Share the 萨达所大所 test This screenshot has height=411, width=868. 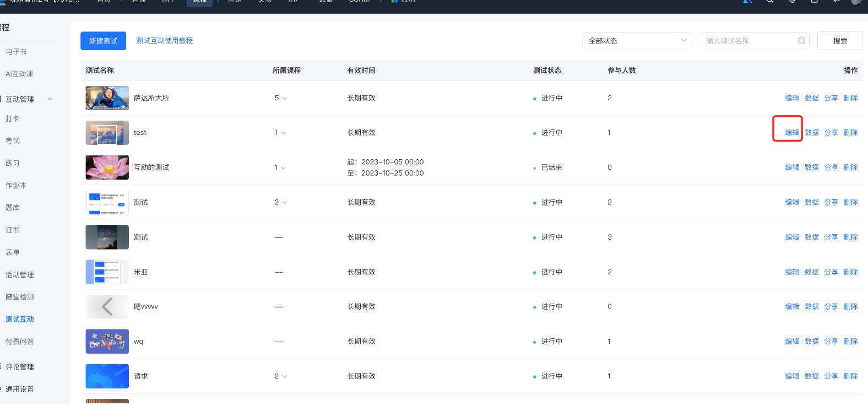pyautogui.click(x=831, y=98)
